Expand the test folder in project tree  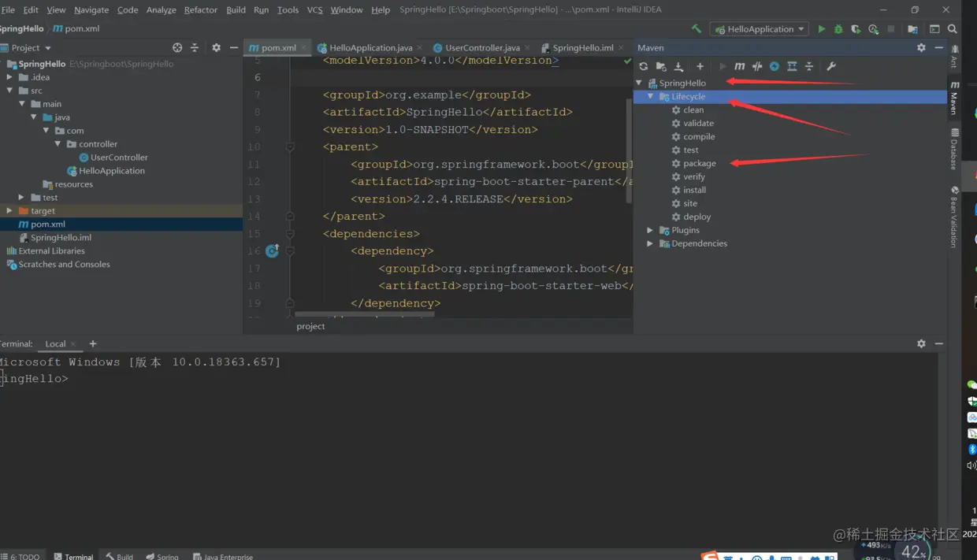click(x=21, y=198)
